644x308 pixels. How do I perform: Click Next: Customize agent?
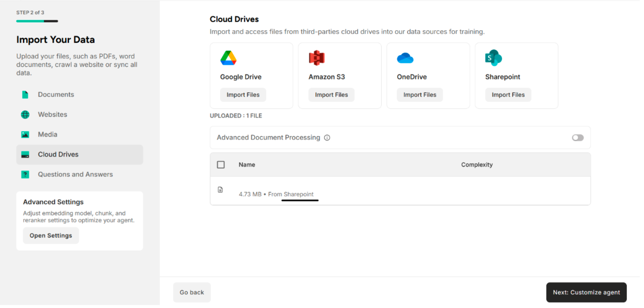[x=586, y=292]
